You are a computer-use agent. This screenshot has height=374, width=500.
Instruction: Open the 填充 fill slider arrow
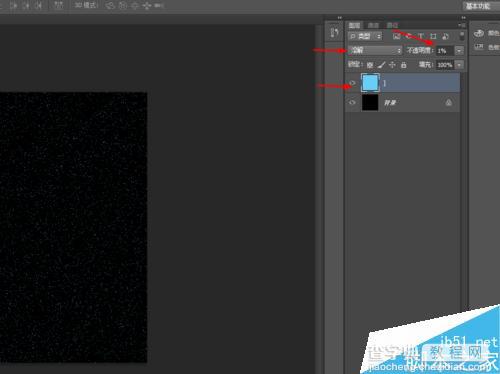point(459,65)
